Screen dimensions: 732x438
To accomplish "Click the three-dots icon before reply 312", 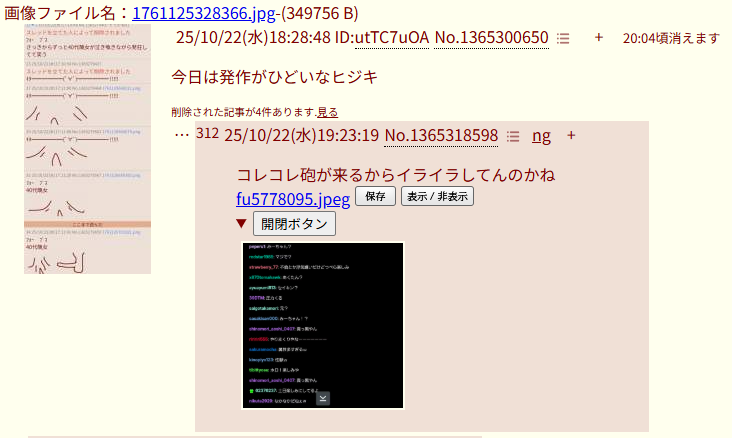I will pyautogui.click(x=182, y=135).
